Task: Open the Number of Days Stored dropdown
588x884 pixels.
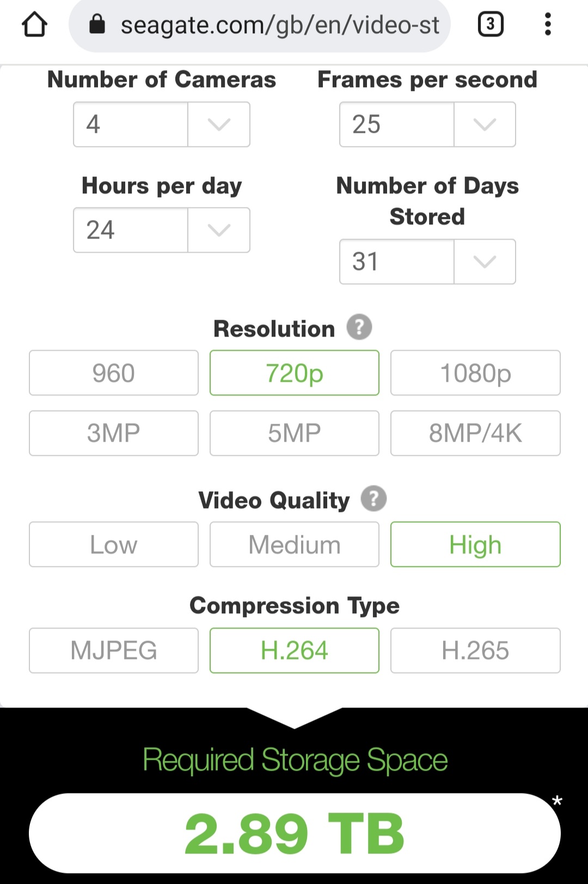Action: [427, 261]
